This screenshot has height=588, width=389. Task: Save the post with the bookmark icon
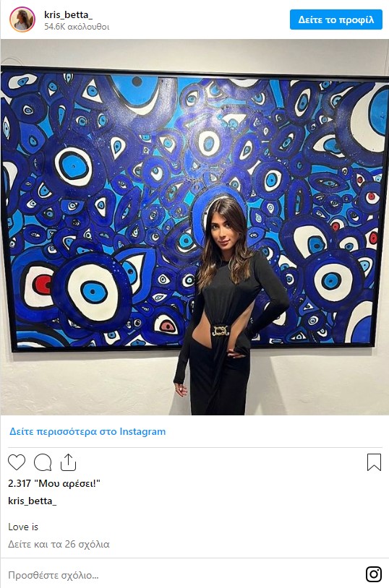[374, 462]
